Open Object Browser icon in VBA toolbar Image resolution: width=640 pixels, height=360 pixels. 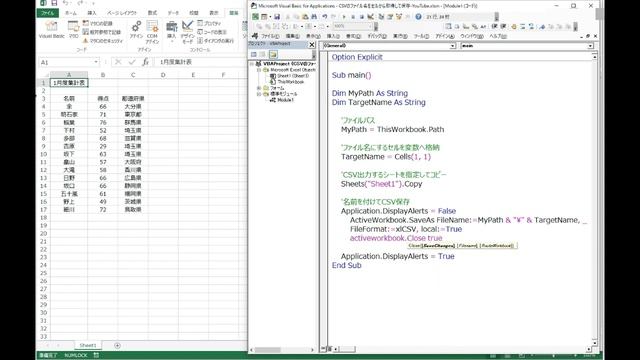coord(399,17)
